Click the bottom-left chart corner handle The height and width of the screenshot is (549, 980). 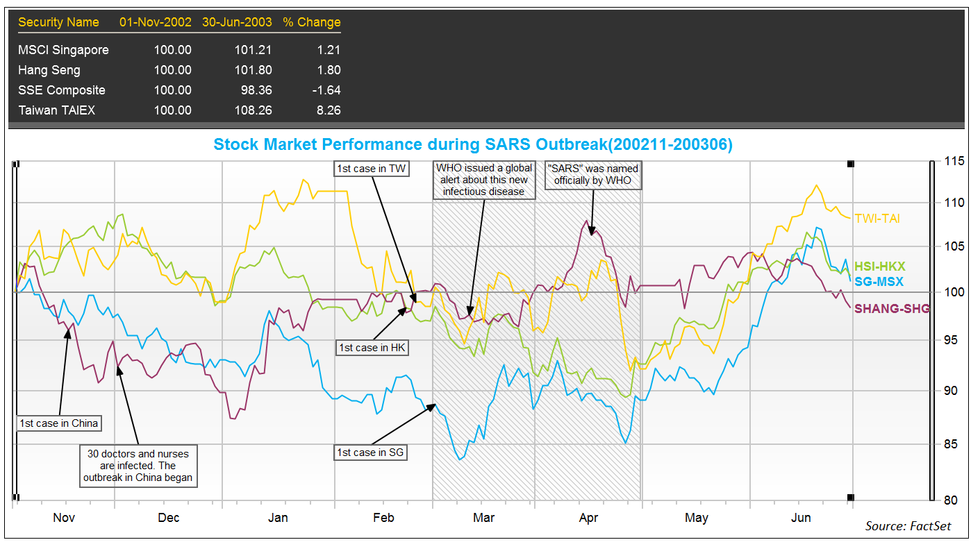pos(16,497)
